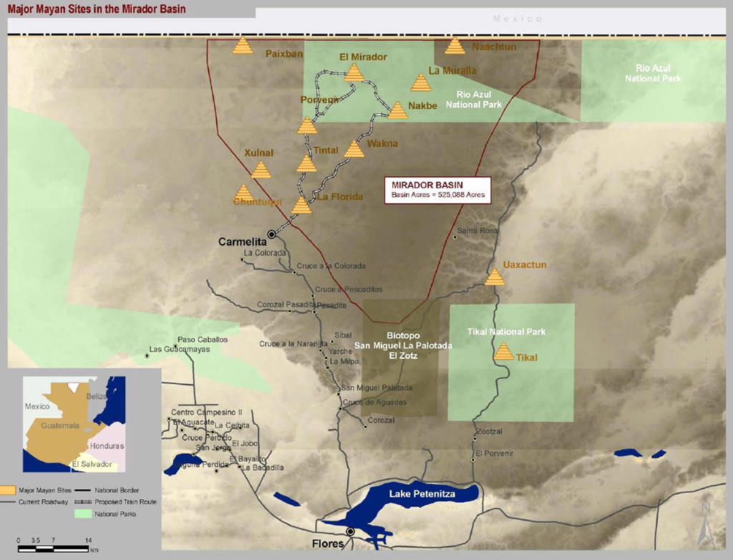
Task: Click the Tintal pyramid icon
Action: (x=306, y=164)
